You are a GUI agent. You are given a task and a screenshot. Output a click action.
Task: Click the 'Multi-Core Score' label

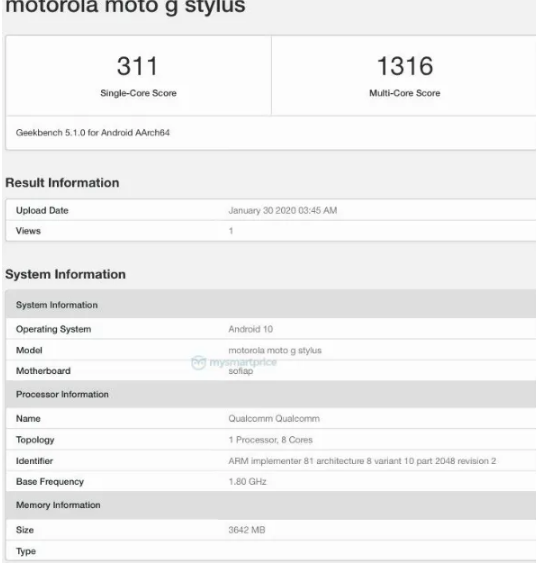coord(405,93)
